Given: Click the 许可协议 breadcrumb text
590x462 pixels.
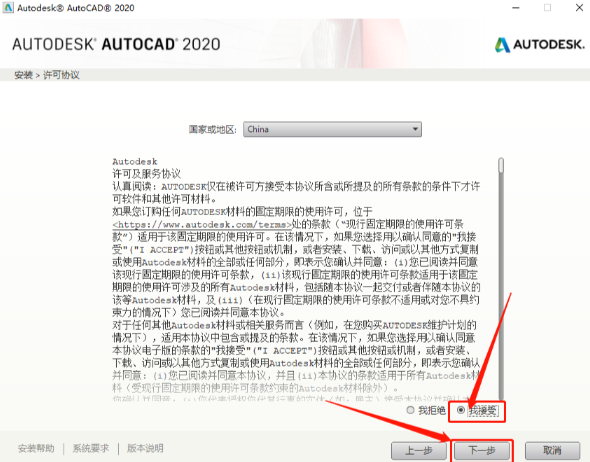Looking at the screenshot, I should 61,75.
